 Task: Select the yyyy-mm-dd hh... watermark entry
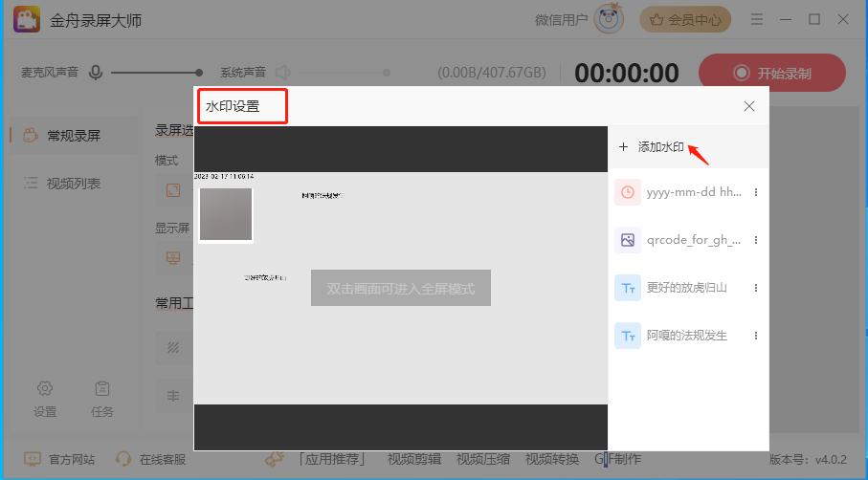click(694, 192)
